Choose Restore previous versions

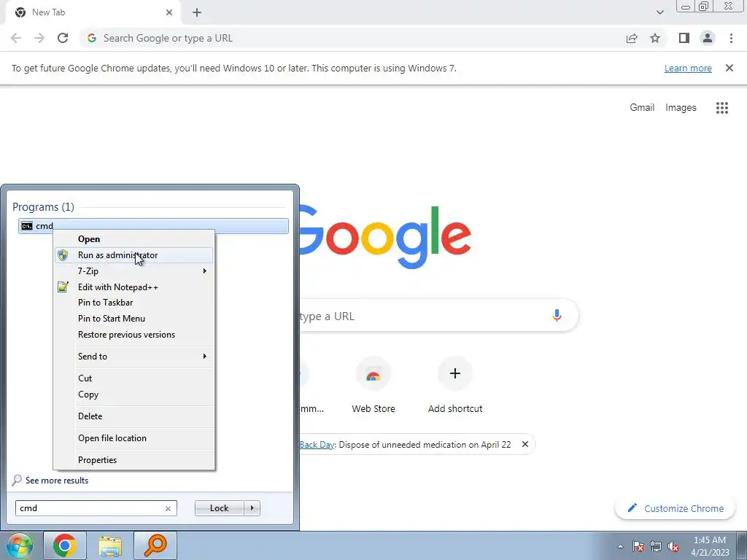(134, 335)
